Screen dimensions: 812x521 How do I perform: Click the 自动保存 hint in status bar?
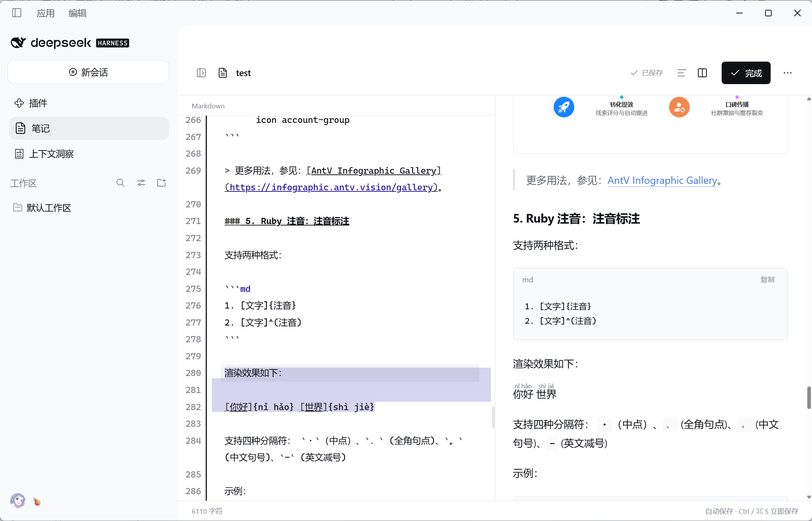coord(752,511)
